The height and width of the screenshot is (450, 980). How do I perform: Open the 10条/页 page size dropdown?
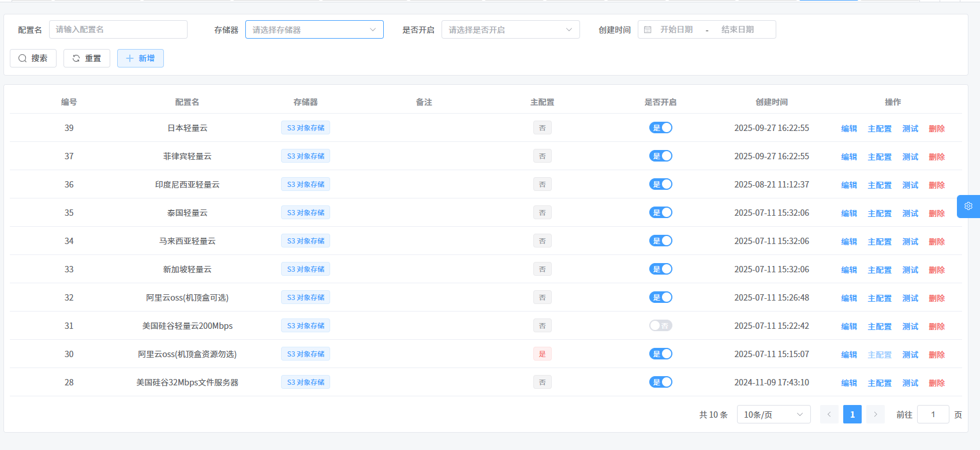(774, 414)
